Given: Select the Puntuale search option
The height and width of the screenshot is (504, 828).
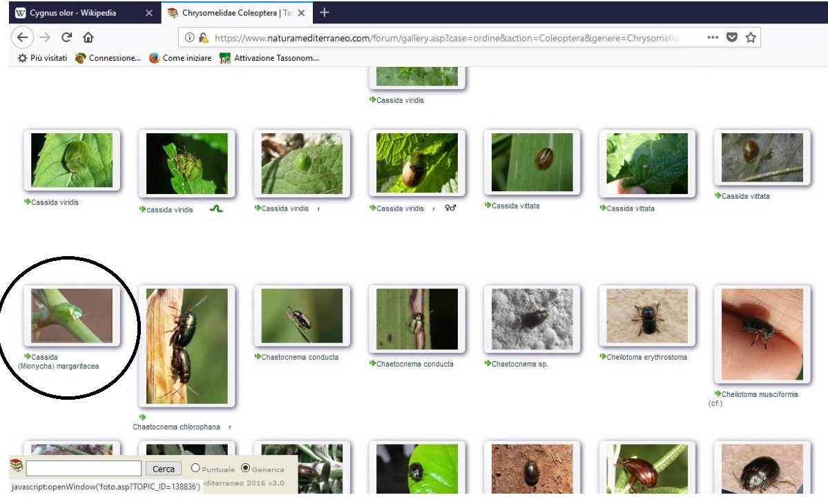Looking at the screenshot, I should pos(195,468).
